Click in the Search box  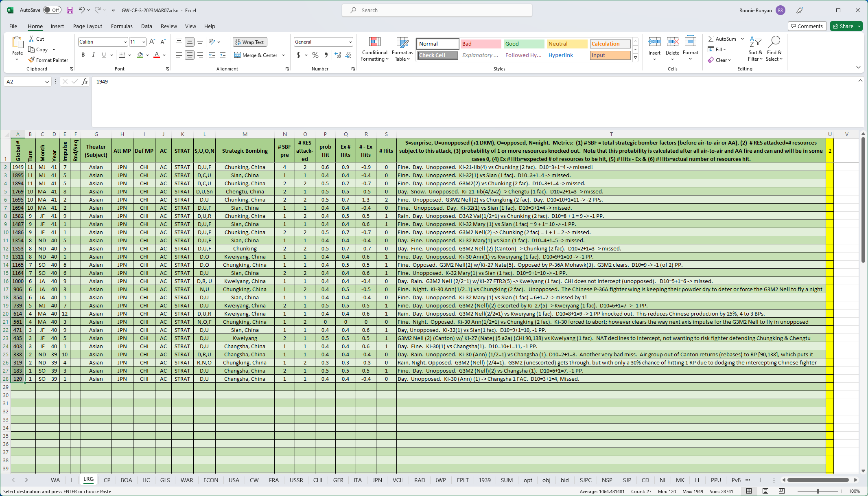point(437,10)
